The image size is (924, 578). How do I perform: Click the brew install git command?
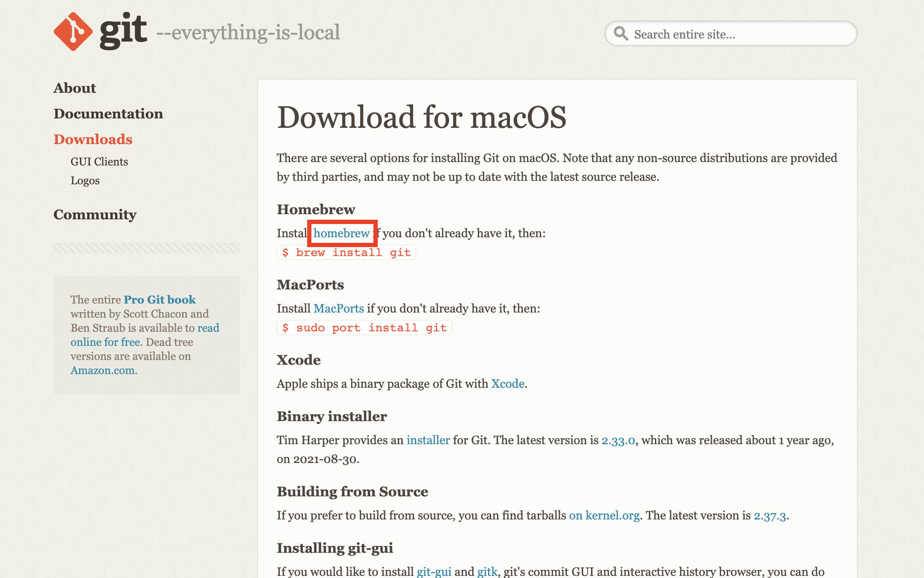coord(346,252)
